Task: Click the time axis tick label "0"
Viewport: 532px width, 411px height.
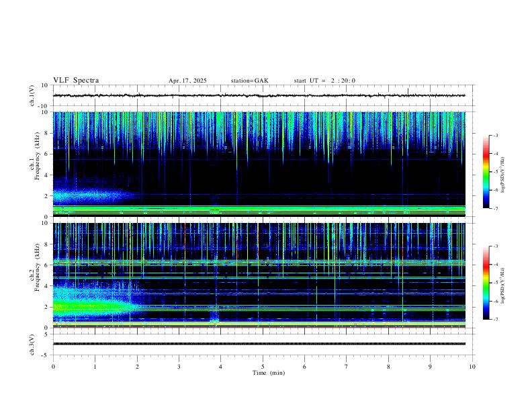Action: (x=53, y=367)
